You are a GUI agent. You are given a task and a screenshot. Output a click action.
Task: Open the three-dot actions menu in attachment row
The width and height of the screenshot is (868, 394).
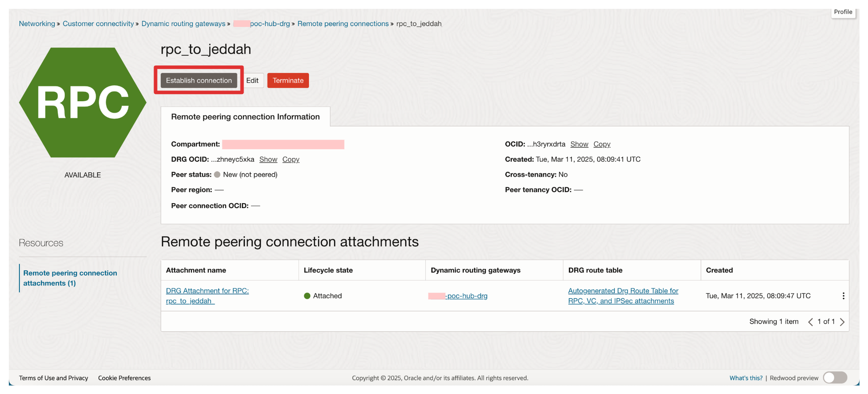pyautogui.click(x=843, y=296)
